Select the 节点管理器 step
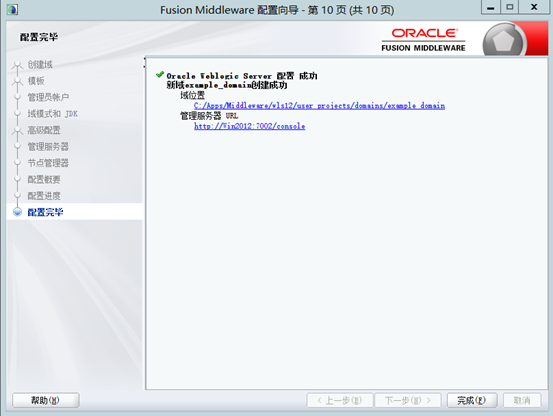553x416 pixels. (48, 163)
